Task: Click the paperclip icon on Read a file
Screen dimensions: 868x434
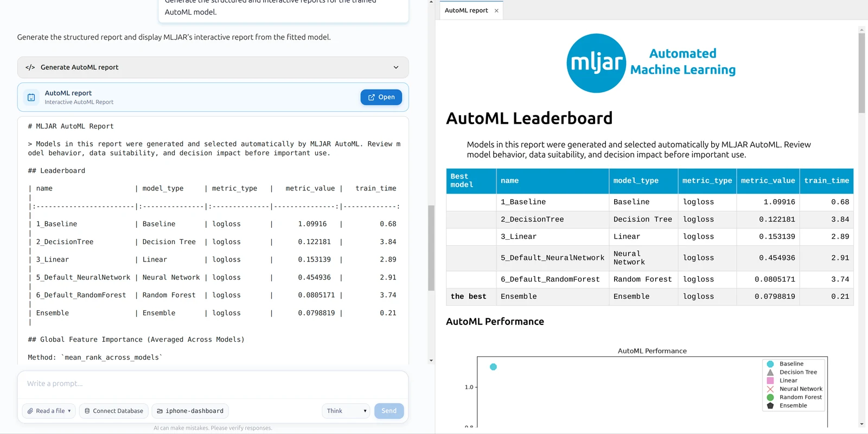Action: (30, 411)
